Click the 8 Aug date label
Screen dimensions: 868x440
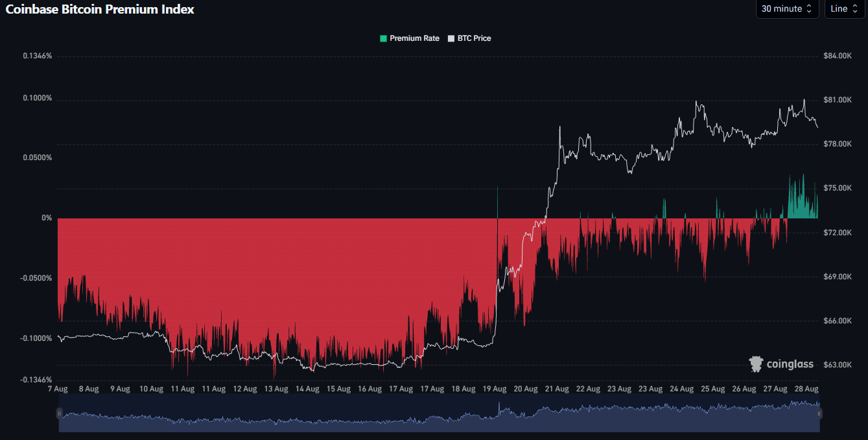[89, 389]
